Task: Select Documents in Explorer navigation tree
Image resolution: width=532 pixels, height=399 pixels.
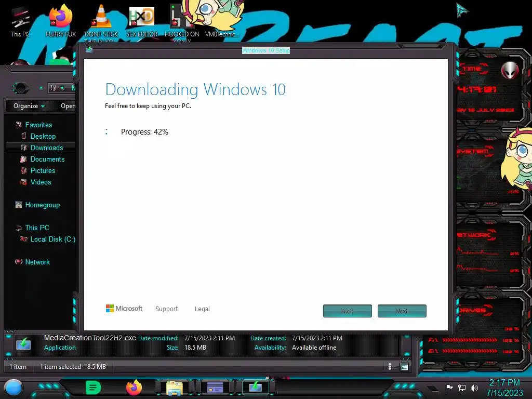Action: (47, 159)
